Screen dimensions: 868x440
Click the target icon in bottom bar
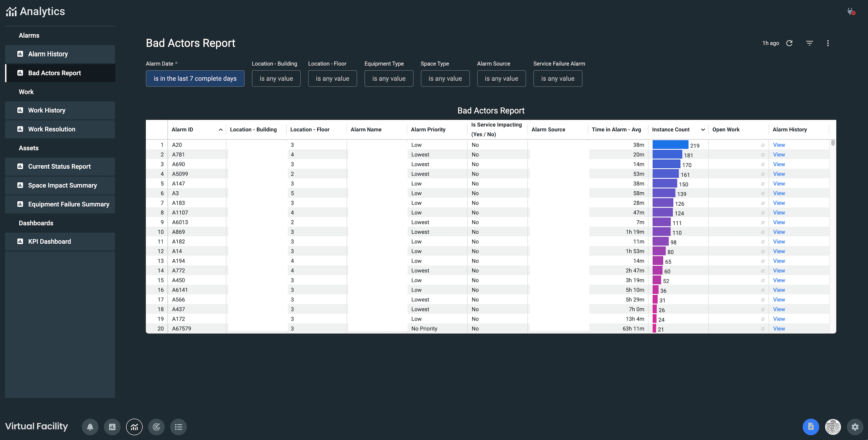pos(156,427)
